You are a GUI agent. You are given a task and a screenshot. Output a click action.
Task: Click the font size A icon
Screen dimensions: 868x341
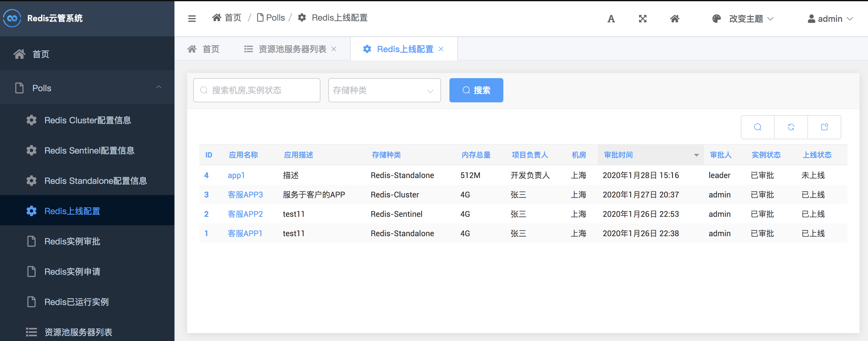tap(611, 19)
